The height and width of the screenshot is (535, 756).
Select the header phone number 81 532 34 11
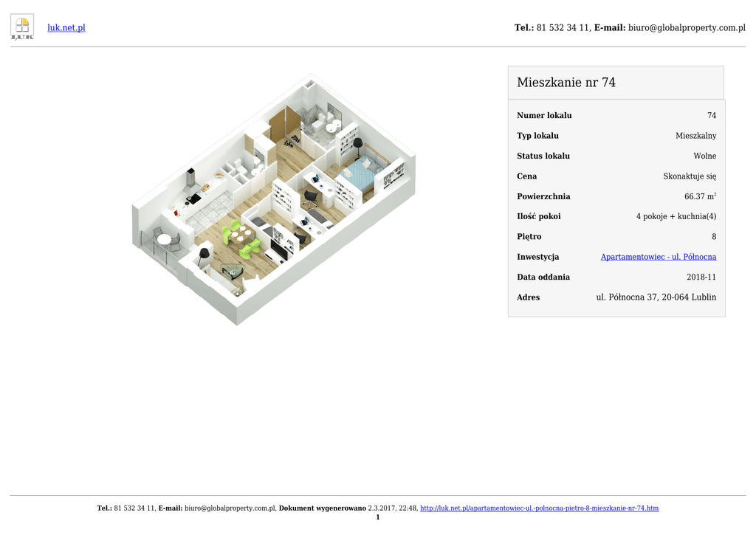[563, 27]
